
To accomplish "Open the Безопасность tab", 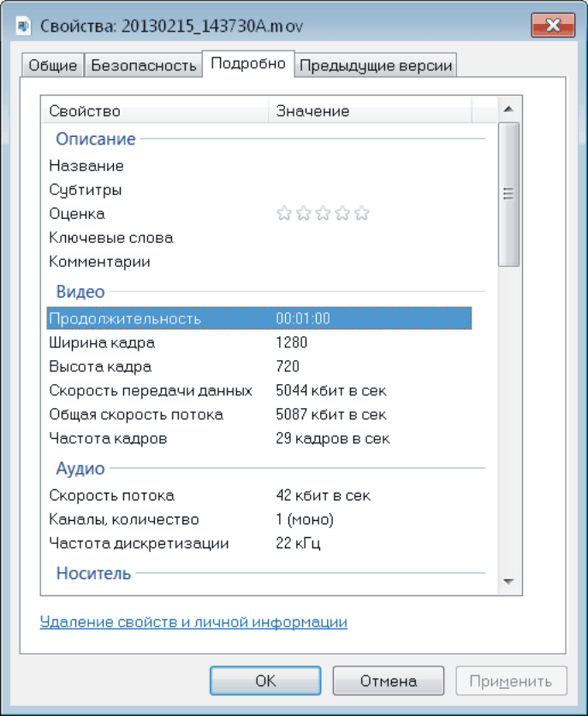I will point(144,66).
